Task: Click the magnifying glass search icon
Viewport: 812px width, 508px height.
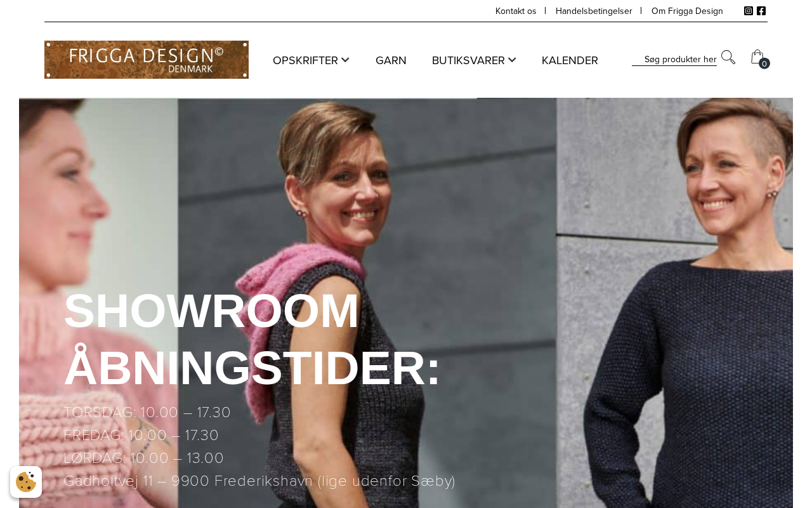Action: (x=728, y=57)
